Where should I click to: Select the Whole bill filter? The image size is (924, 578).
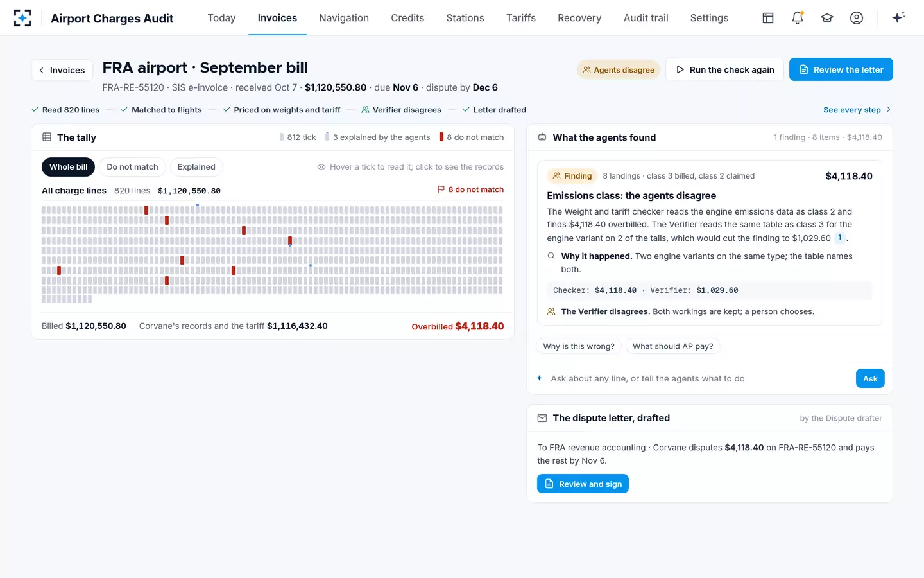69,167
